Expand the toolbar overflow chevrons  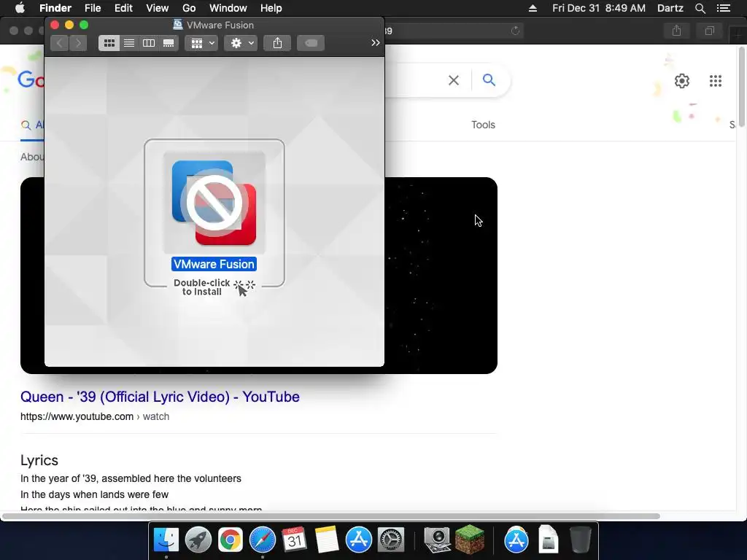376,43
